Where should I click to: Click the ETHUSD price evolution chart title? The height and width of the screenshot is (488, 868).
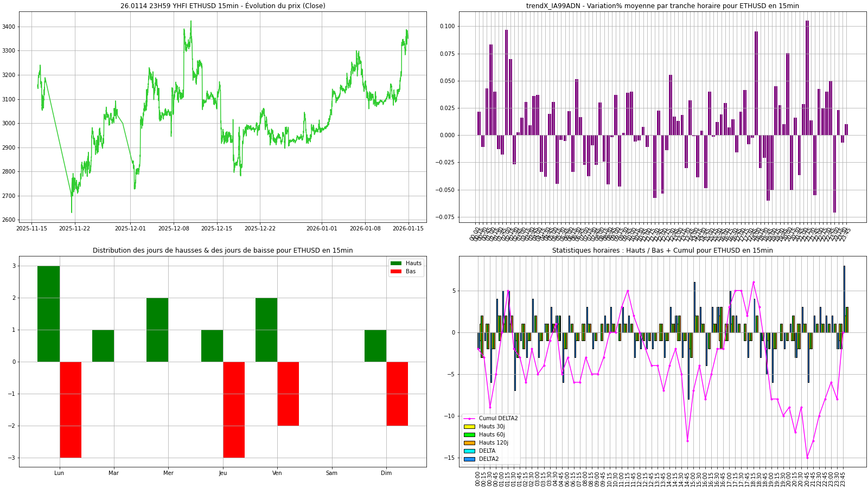click(222, 6)
